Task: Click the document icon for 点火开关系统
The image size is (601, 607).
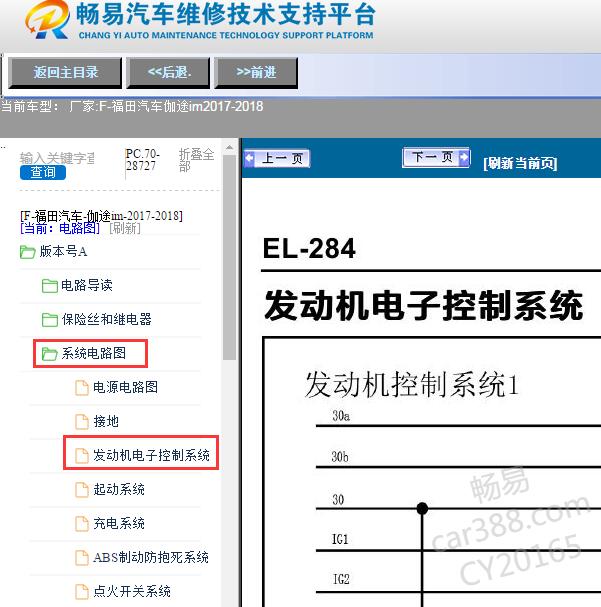Action: (81, 592)
